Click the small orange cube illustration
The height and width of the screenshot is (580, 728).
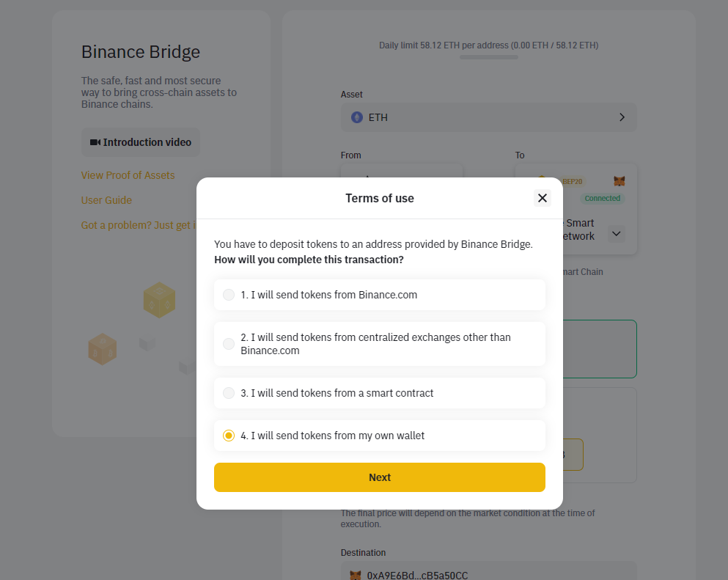(103, 349)
